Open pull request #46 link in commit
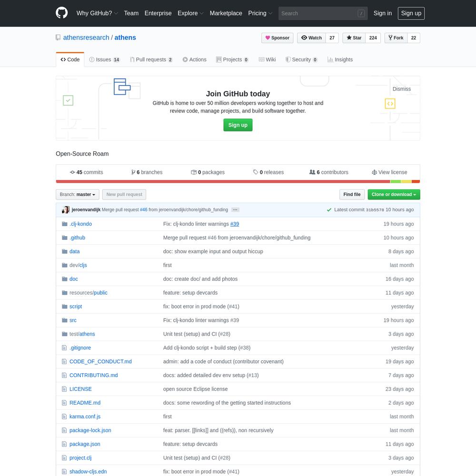Viewport: 476px width, 476px height. click(144, 210)
